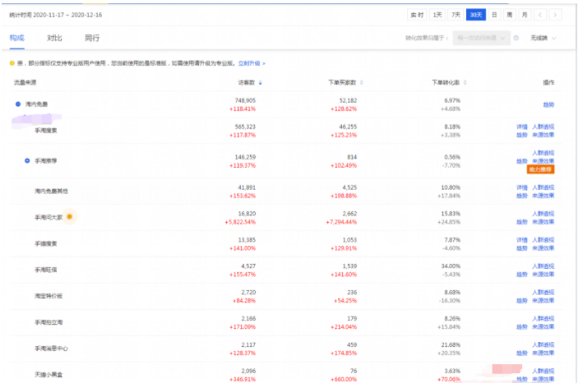
Task: Go to next period arrow
Action: [555, 15]
